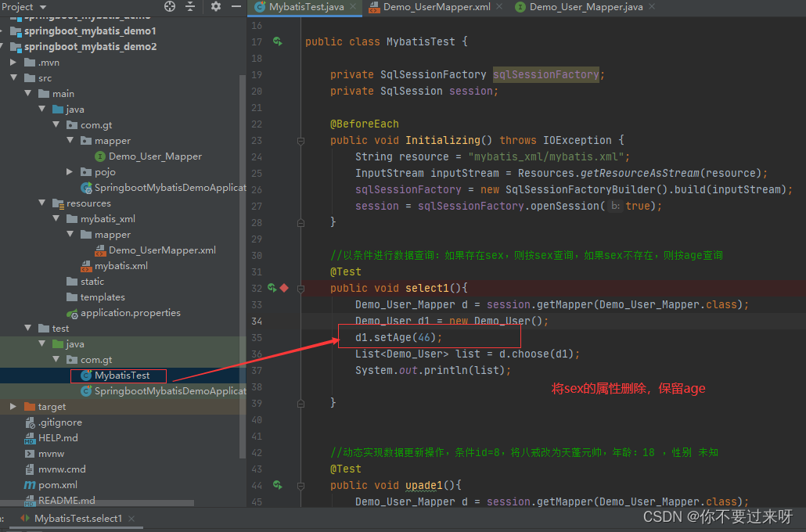Viewport: 806px width, 532px height.
Task: Close the MybatisTest.java tab
Action: point(353,7)
